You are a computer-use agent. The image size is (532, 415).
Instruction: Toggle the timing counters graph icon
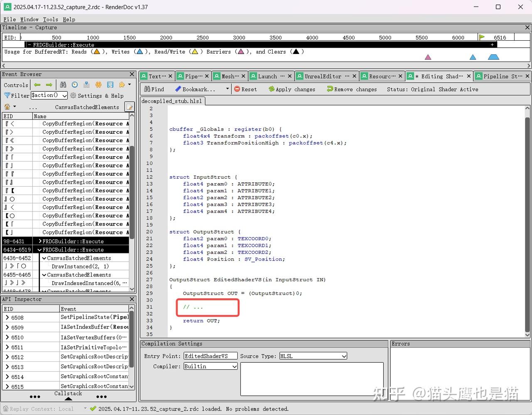(86, 85)
